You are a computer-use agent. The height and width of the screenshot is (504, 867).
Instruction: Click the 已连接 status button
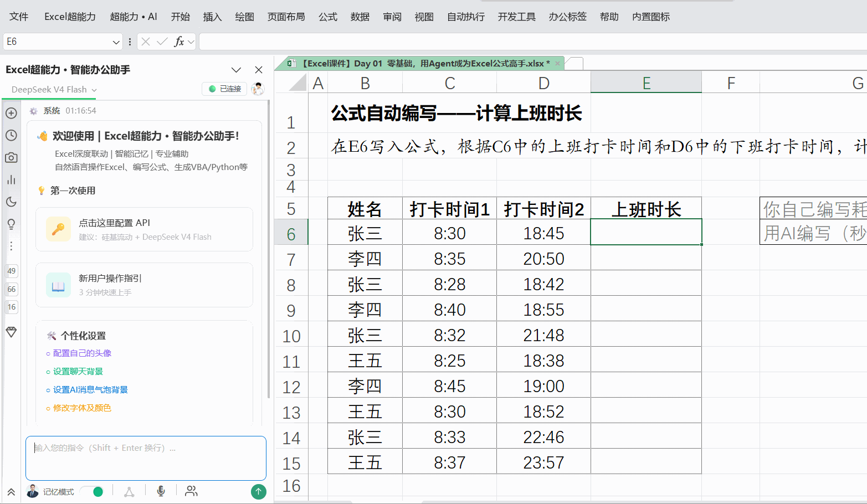click(x=224, y=89)
